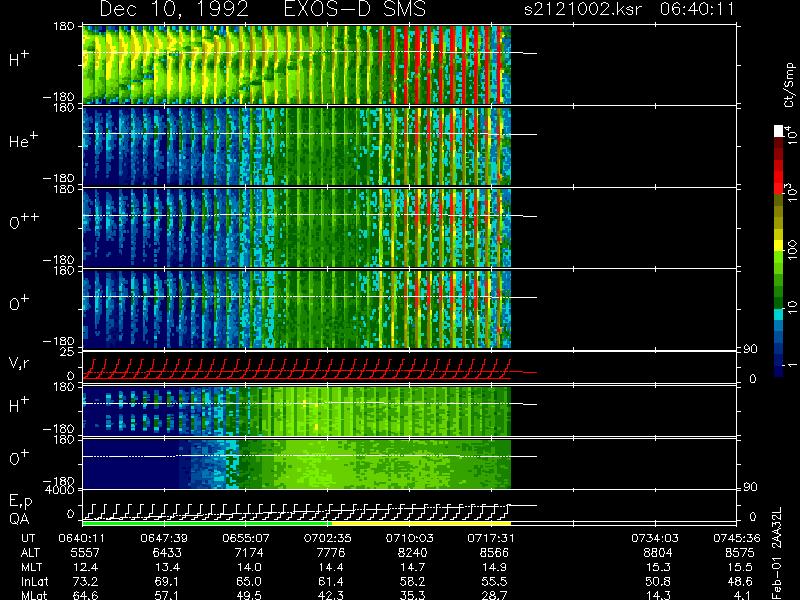Image resolution: width=800 pixels, height=600 pixels.
Task: Click the H+ label just below V,r
Action: (19, 405)
